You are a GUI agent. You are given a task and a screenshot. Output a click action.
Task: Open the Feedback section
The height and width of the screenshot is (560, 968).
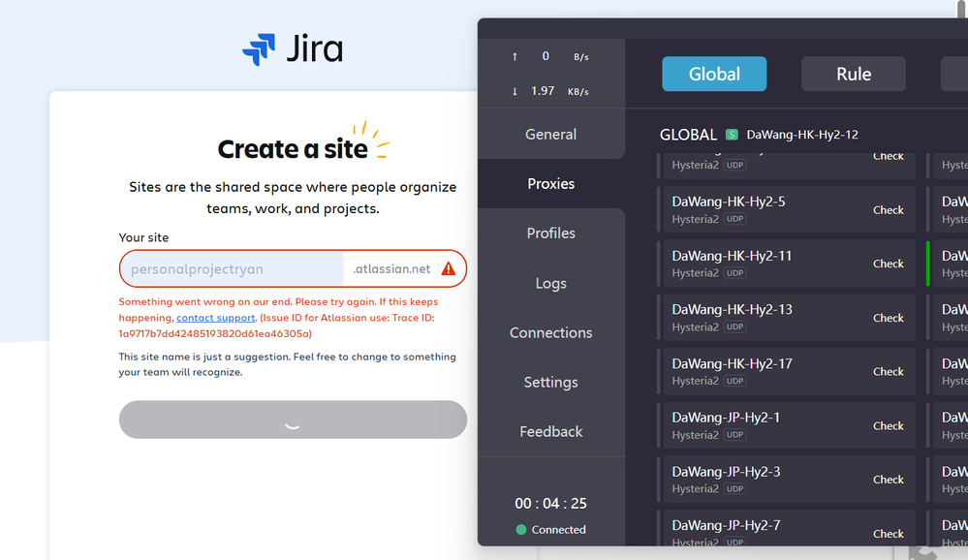[x=551, y=431]
